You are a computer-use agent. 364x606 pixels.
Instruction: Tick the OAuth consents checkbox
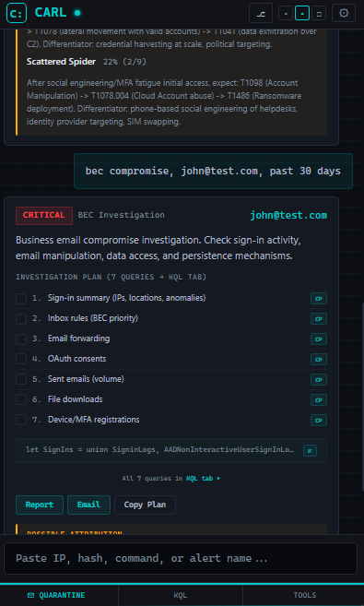pos(21,360)
